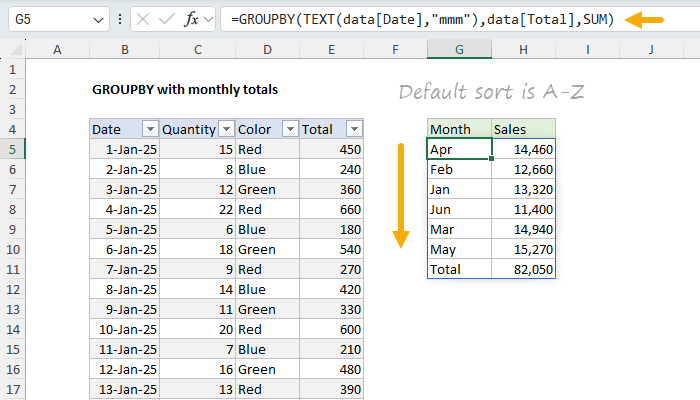Select column B header
The width and height of the screenshot is (700, 400).
[x=125, y=50]
